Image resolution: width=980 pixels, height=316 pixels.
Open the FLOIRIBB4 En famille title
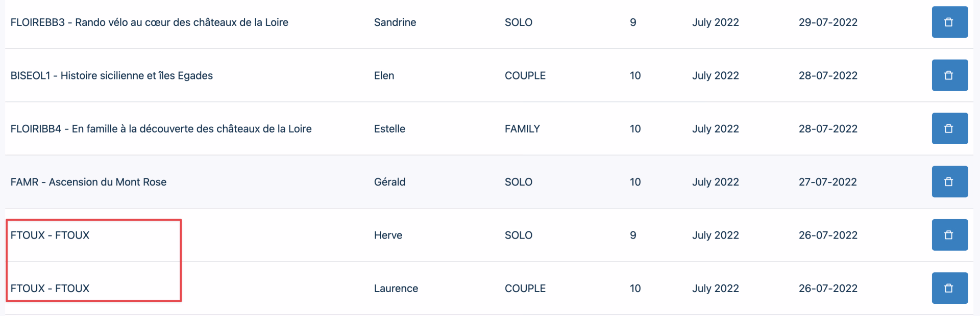pyautogui.click(x=161, y=129)
